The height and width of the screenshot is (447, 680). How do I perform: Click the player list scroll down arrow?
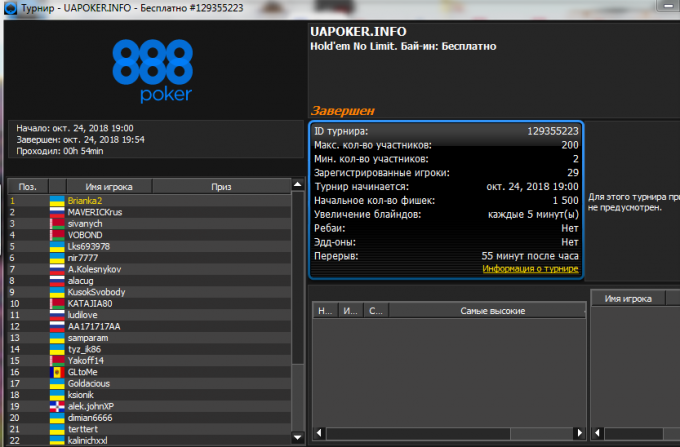click(x=298, y=437)
